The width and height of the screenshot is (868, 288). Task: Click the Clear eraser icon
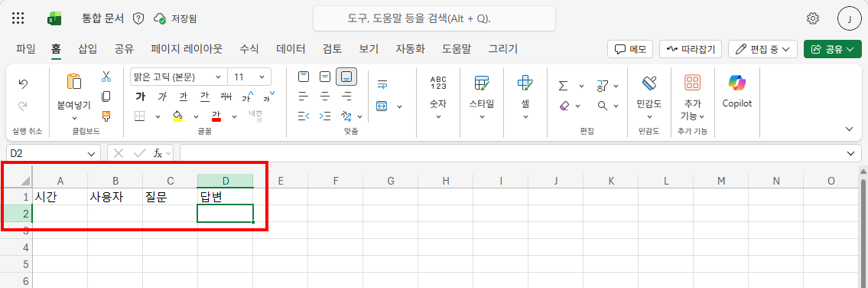564,106
